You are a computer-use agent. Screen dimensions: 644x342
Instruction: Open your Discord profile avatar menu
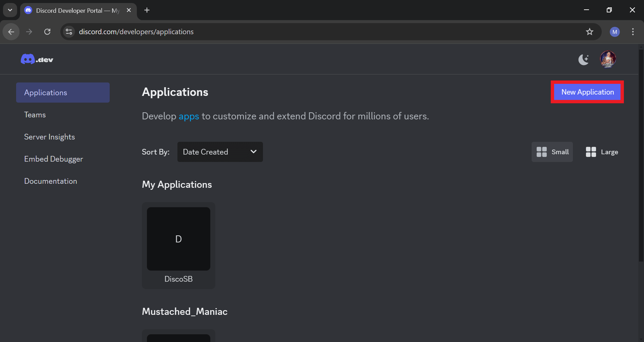608,59
